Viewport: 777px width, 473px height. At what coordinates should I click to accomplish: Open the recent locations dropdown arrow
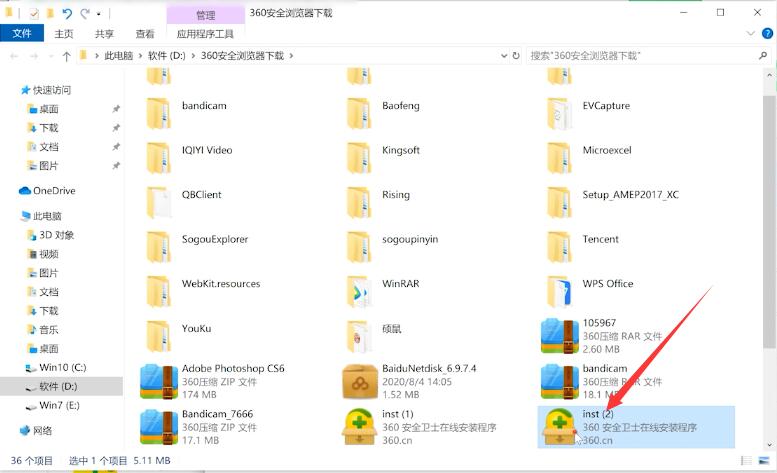point(51,56)
